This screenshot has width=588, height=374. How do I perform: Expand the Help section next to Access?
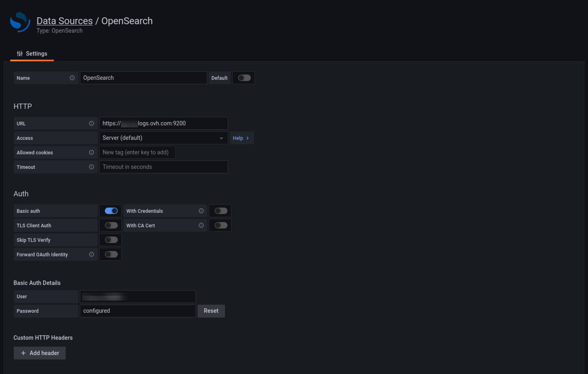coord(241,138)
